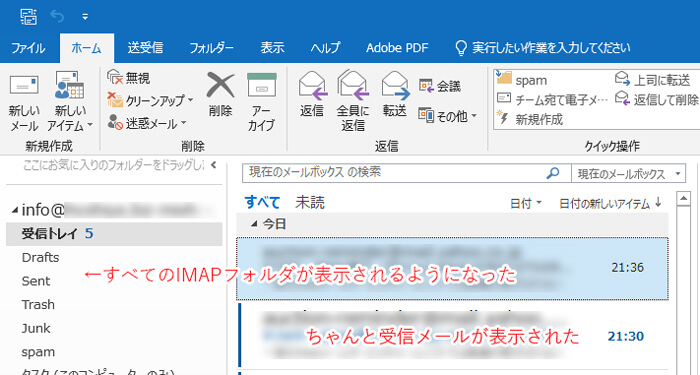Open the 表示 ribbon tab
Viewport: 700px width, 375px height.
(272, 48)
